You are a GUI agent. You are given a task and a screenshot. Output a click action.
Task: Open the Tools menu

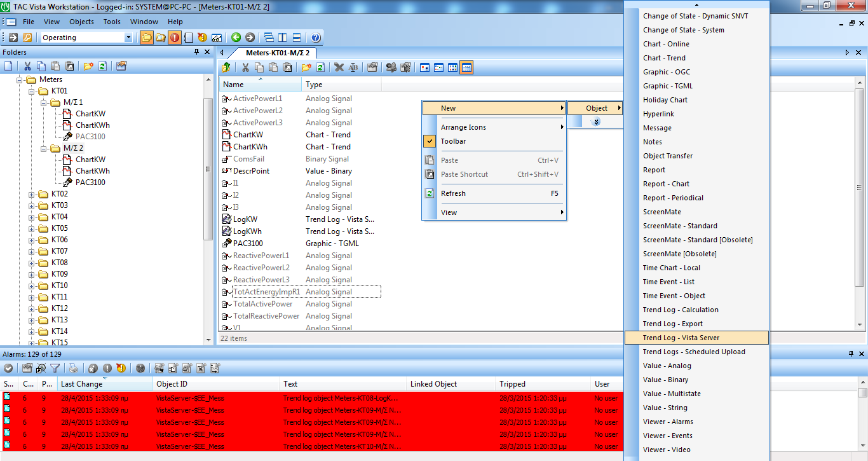point(112,22)
